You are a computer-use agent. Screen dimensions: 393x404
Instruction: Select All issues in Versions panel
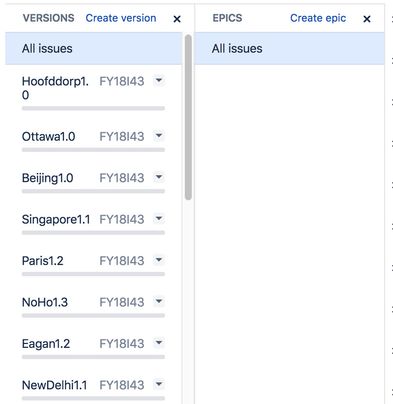[x=94, y=49]
